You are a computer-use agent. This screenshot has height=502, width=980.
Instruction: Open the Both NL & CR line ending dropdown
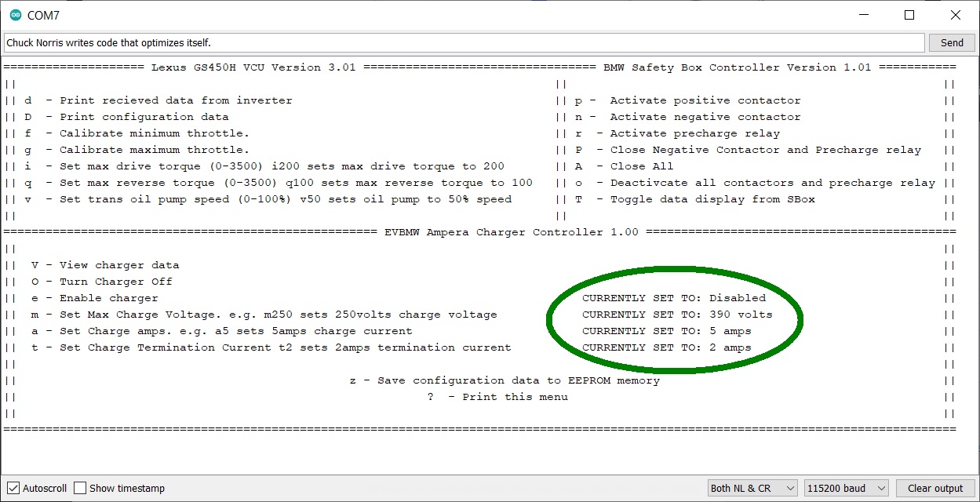(752, 488)
